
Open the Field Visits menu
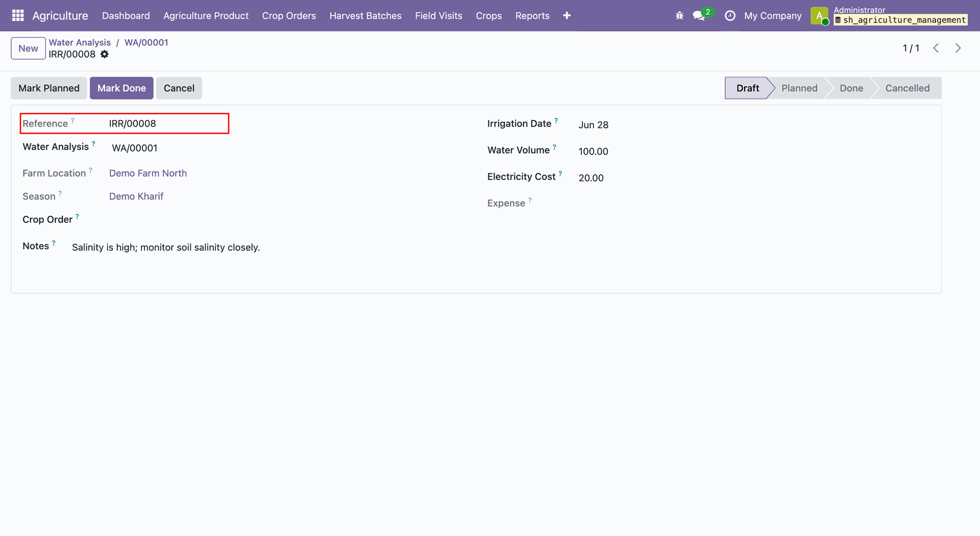tap(438, 16)
